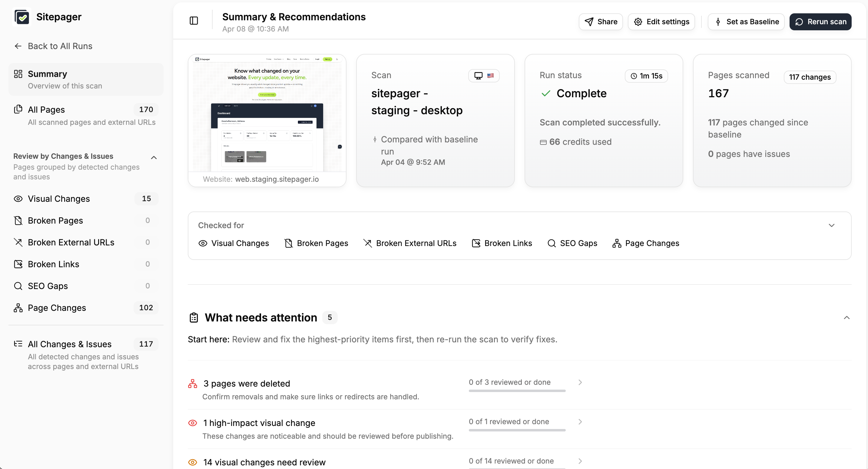The image size is (868, 469).
Task: Collapse the Review by Changes & Issues section
Action: click(x=154, y=157)
